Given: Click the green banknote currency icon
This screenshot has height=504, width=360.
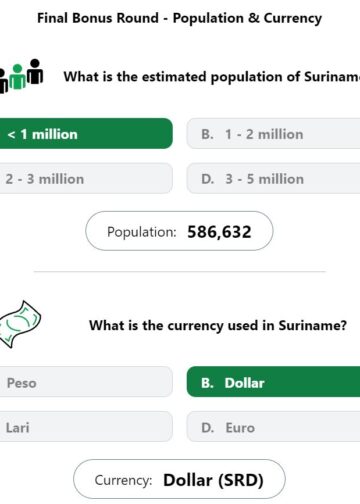Looking at the screenshot, I should click(20, 324).
